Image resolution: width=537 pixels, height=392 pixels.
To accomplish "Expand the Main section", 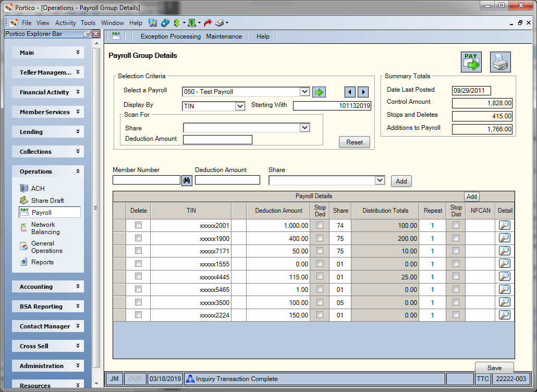I will point(48,52).
